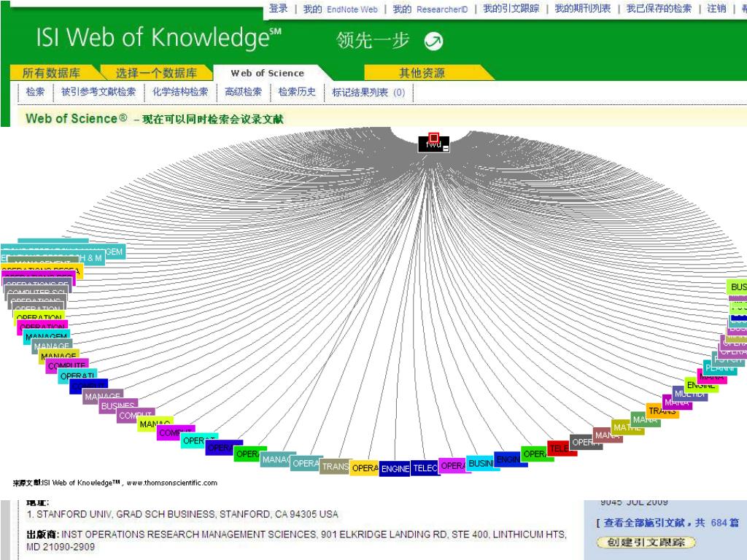The width and height of the screenshot is (747, 560).
Task: Open 我的 ResearcherID
Action: click(430, 9)
